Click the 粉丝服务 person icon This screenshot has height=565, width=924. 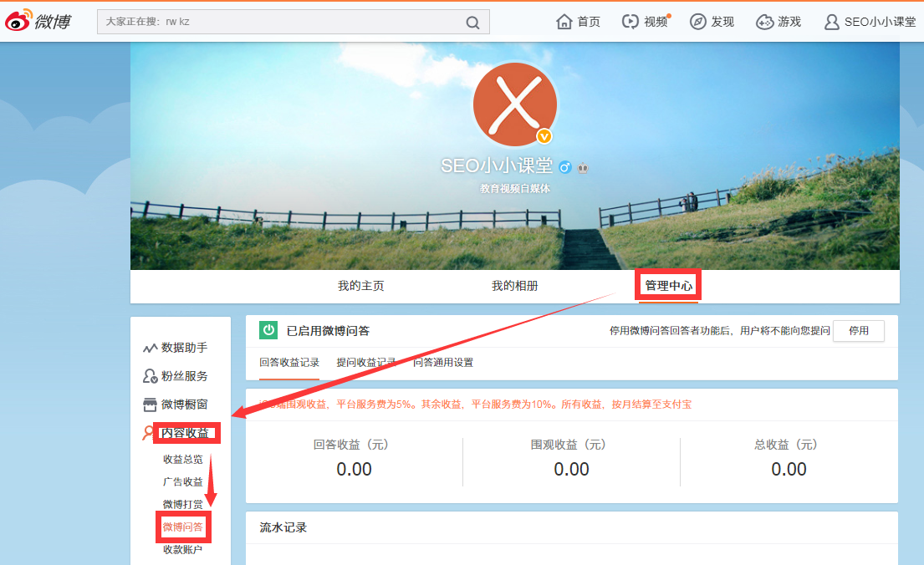(x=150, y=376)
